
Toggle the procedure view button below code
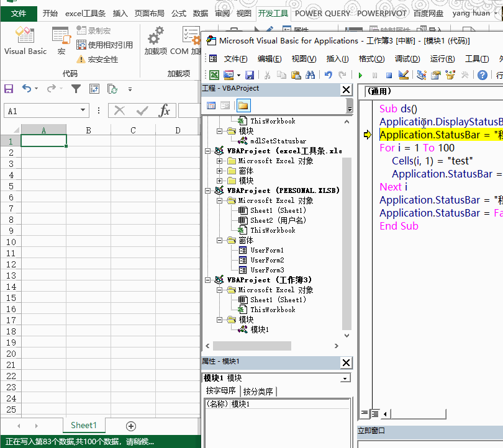[x=365, y=413]
